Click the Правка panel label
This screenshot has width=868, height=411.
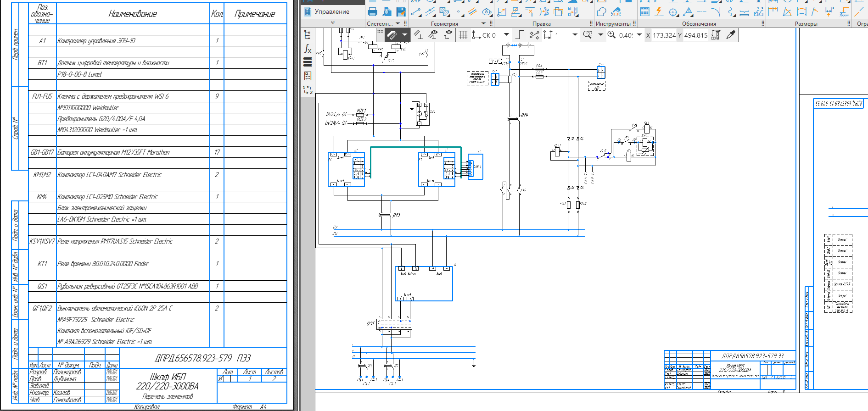[541, 24]
